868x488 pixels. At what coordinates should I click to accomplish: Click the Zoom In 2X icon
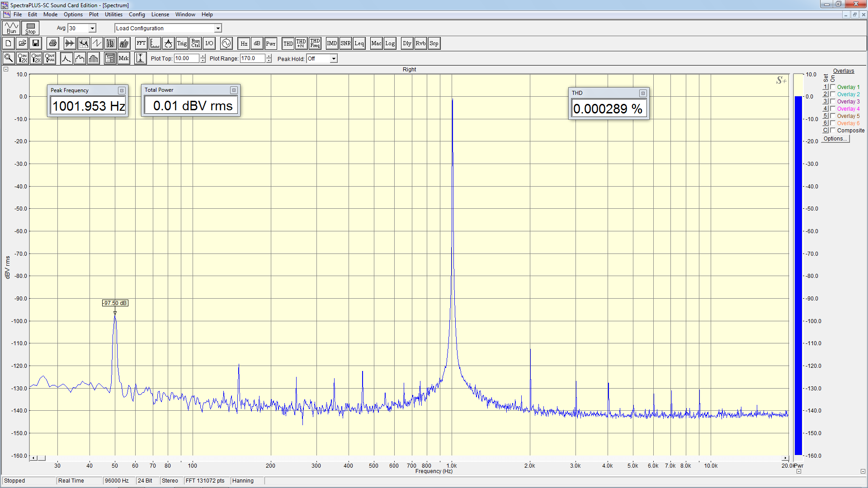coord(22,58)
